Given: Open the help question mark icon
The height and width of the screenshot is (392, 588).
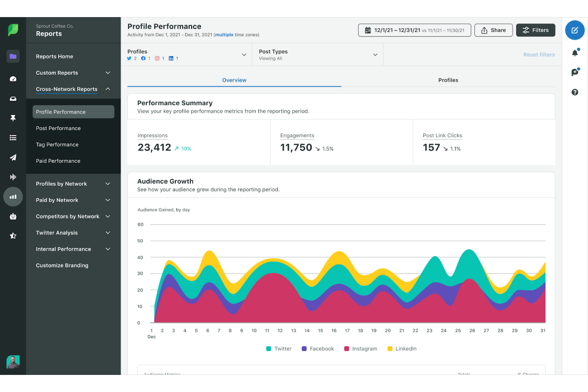Looking at the screenshot, I should click(x=575, y=92).
